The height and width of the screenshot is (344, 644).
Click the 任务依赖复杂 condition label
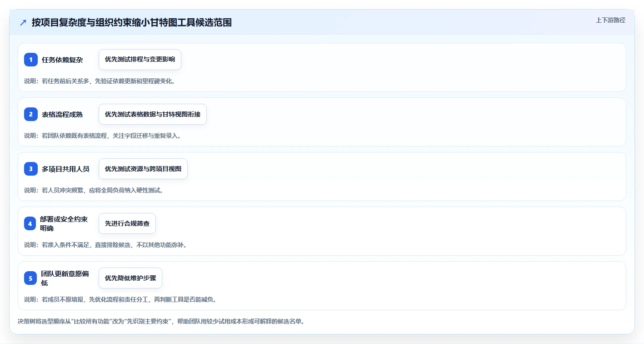tap(62, 60)
